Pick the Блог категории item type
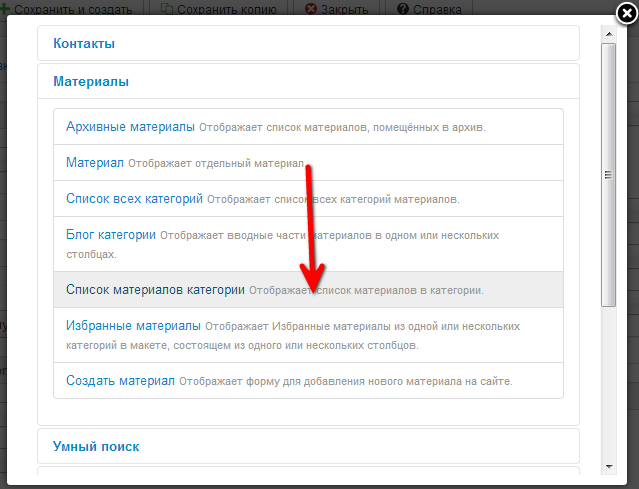 pyautogui.click(x=110, y=235)
